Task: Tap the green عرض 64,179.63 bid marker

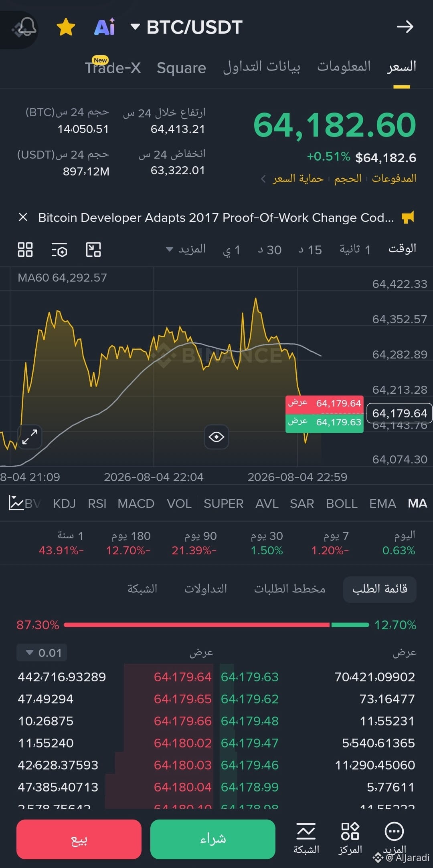Action: pos(324,423)
